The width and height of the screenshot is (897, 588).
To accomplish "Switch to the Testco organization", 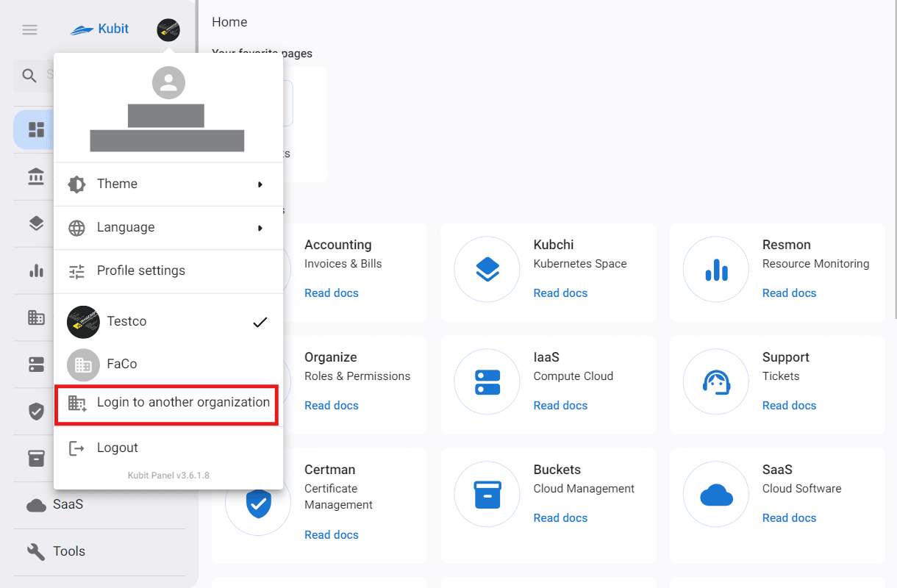I will (x=168, y=322).
